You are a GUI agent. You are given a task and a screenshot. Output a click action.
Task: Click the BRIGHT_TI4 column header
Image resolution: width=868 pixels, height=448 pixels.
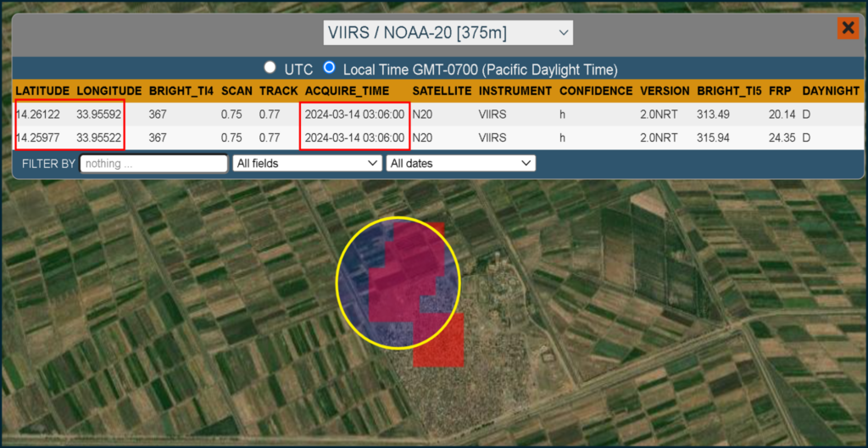[x=181, y=91]
